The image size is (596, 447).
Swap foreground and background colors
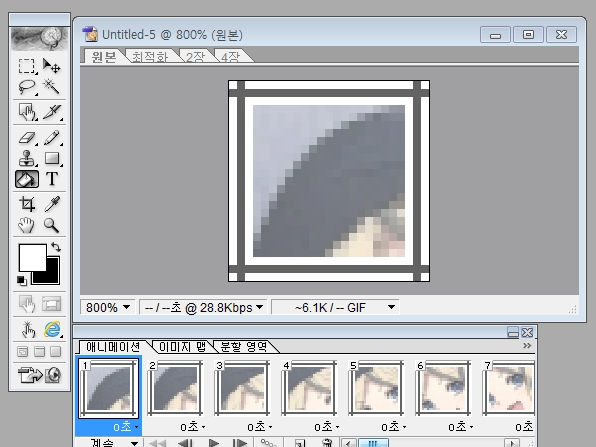(56, 247)
